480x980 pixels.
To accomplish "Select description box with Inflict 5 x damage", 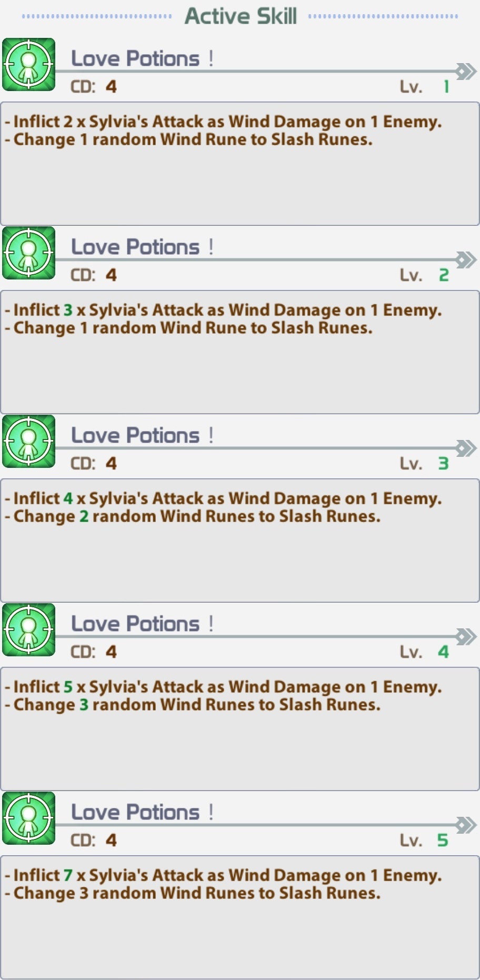I will pos(240,729).
